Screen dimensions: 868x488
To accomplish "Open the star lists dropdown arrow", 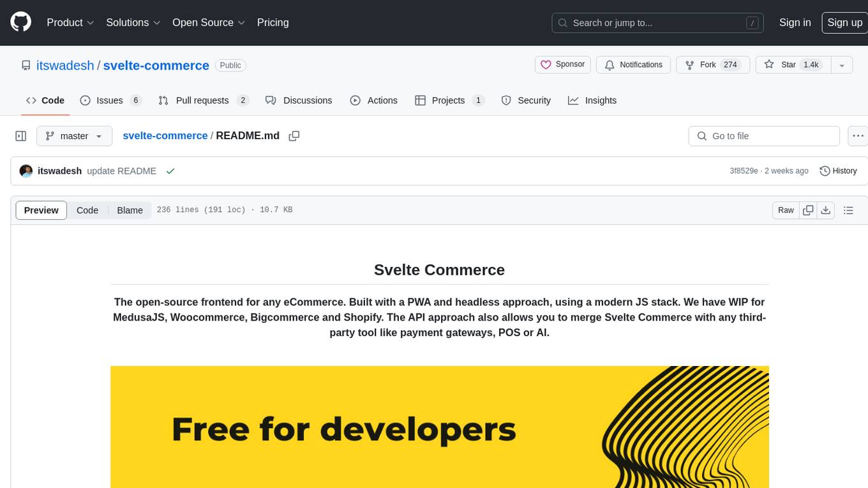I will tap(841, 65).
